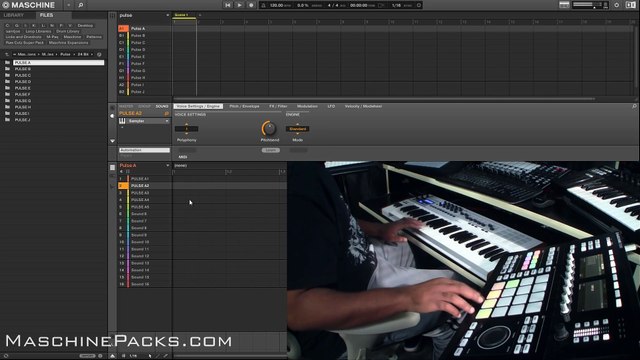
Task: Click the Maschine logo in the header
Action: [28, 5]
